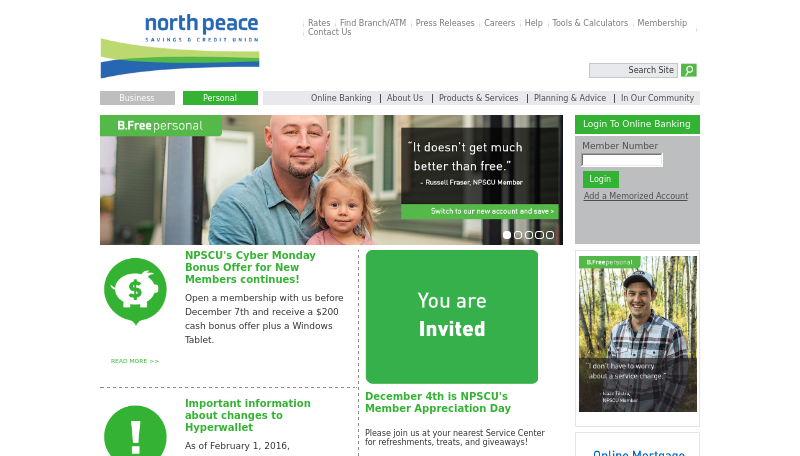Click the North Peace Savings logo
The height and width of the screenshot is (456, 800).
[x=180, y=46]
